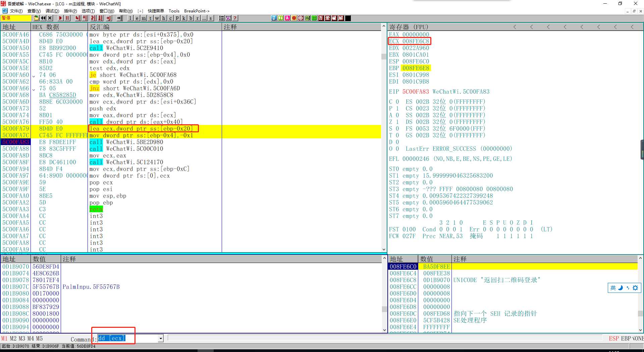Click the pink 'A' plugin icon
Screen dimensions: 644x352
click(x=287, y=18)
